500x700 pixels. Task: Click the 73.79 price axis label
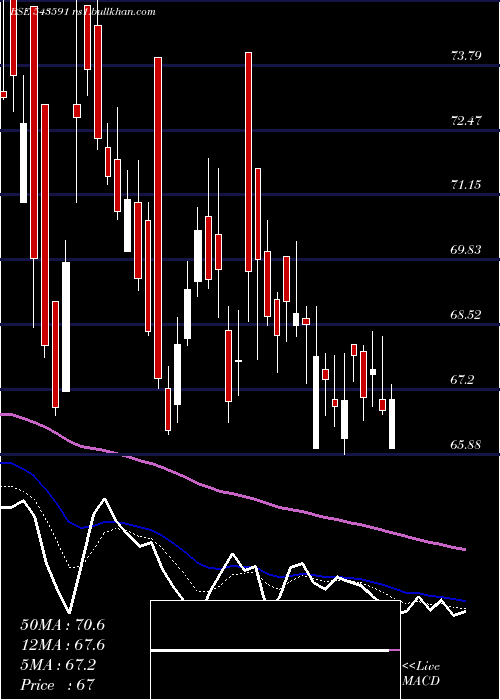tap(466, 56)
